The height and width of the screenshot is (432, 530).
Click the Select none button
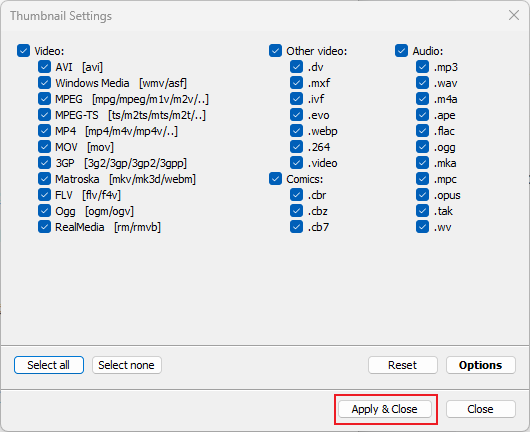[127, 365]
